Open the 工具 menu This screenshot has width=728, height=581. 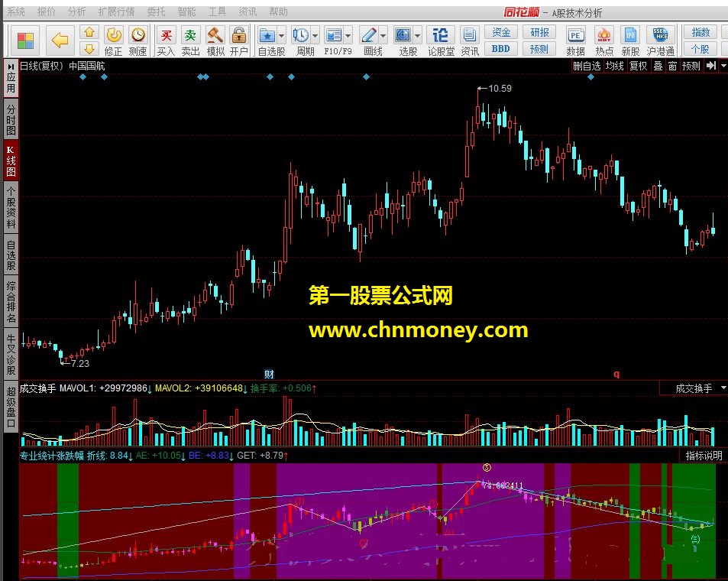point(217,11)
